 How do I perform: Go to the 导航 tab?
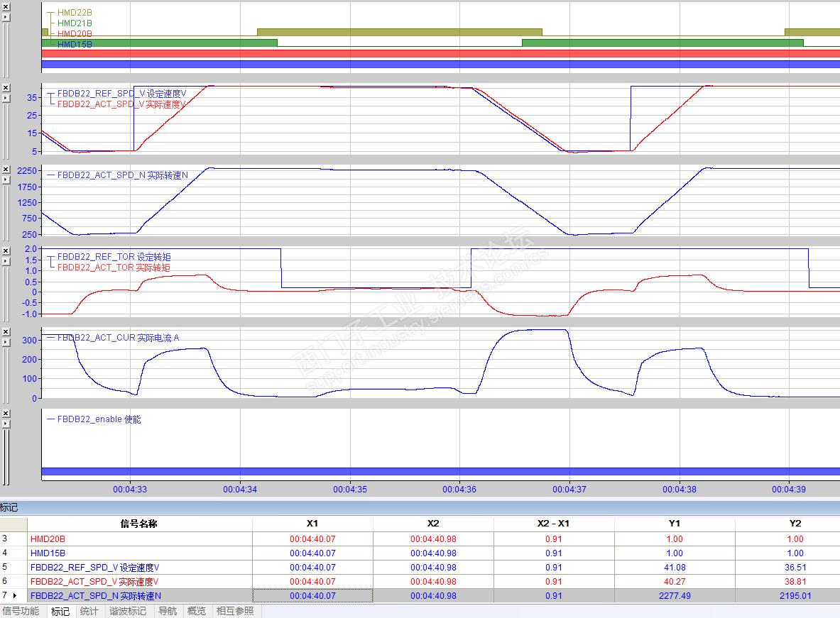[168, 611]
